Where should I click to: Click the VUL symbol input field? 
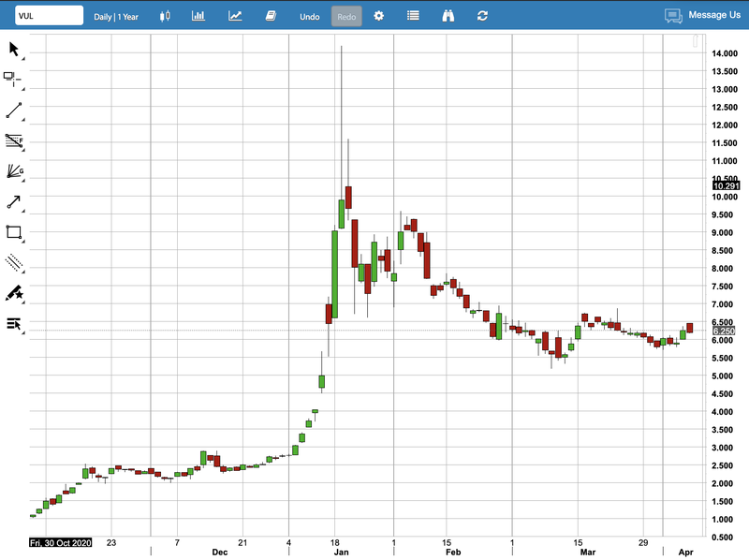50,16
